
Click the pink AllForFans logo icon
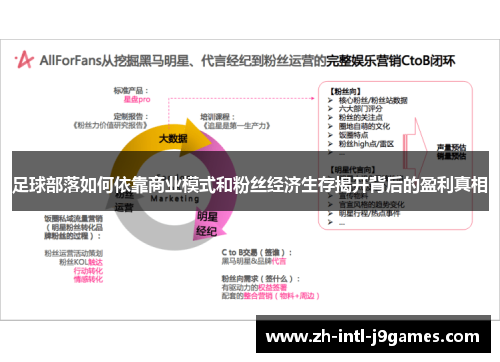(x=24, y=60)
